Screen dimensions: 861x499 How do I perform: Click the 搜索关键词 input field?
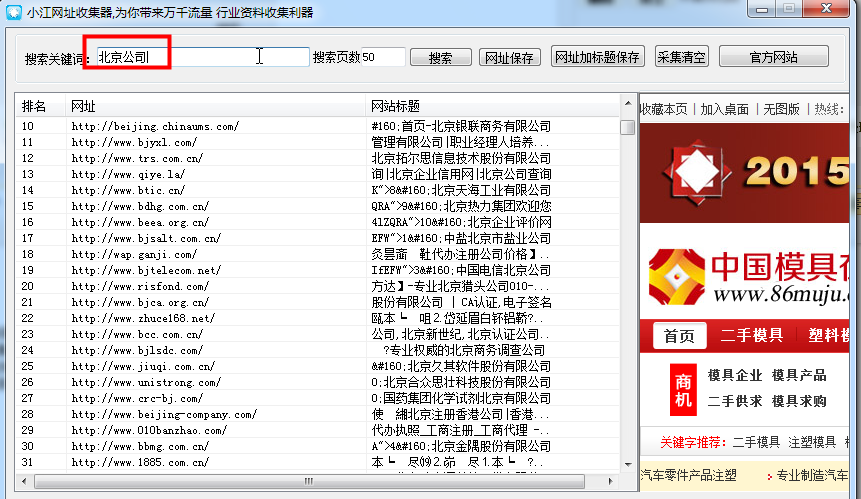203,57
